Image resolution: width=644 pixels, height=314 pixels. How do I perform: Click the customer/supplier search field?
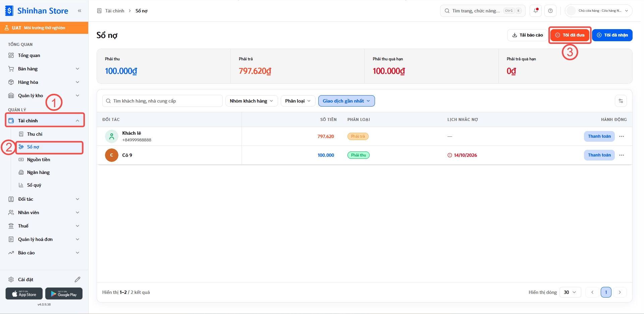point(162,101)
